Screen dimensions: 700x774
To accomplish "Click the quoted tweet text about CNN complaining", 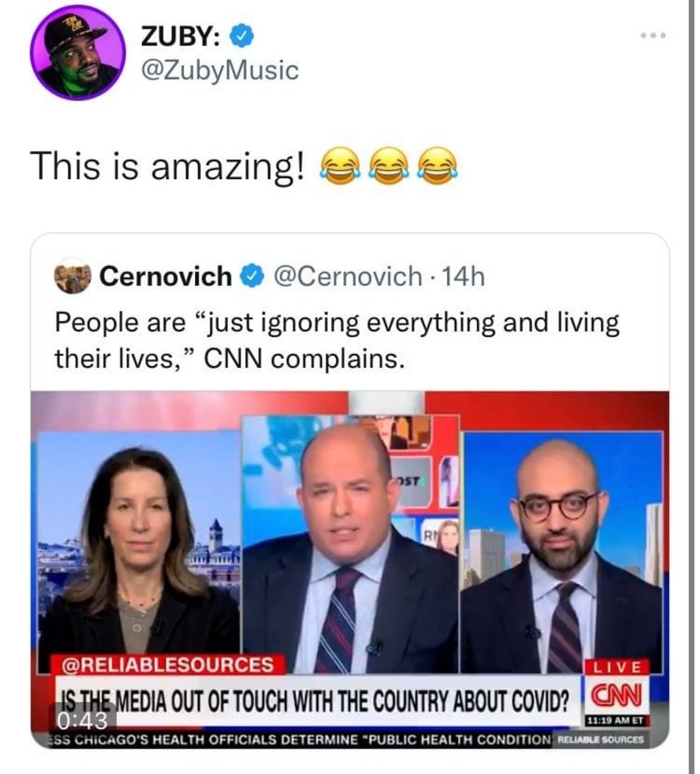I will pos(336,341).
